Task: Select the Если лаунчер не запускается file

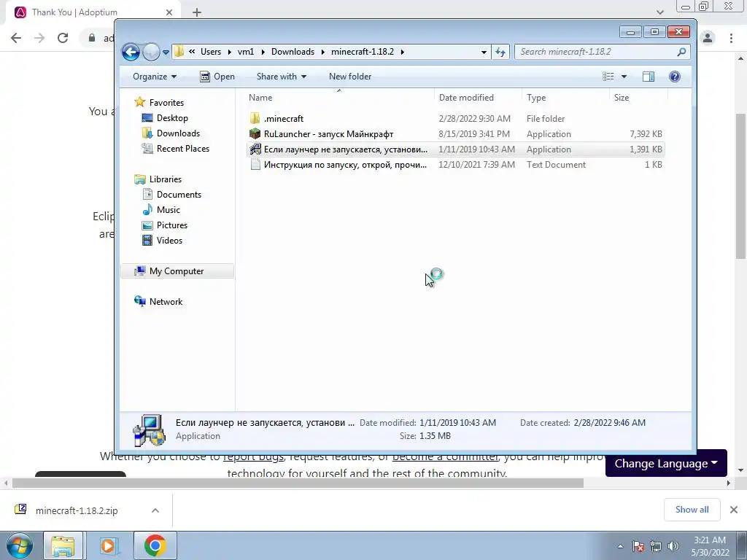Action: coord(455,149)
